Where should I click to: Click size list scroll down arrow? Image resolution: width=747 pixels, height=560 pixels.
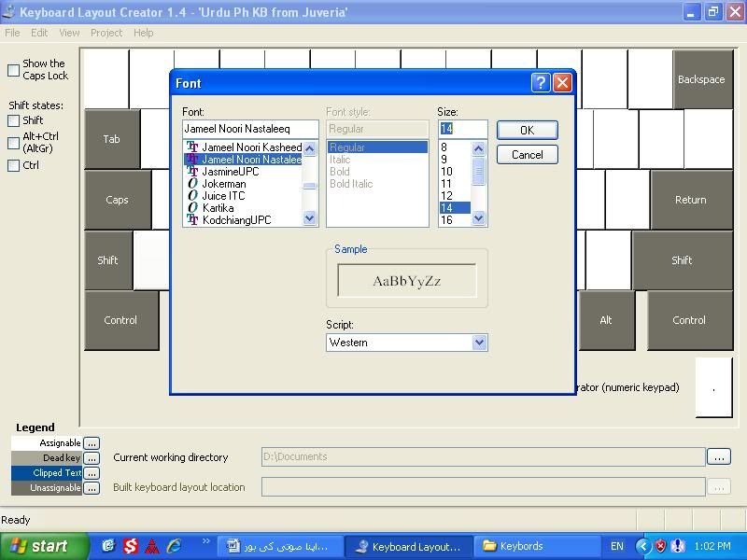click(479, 218)
